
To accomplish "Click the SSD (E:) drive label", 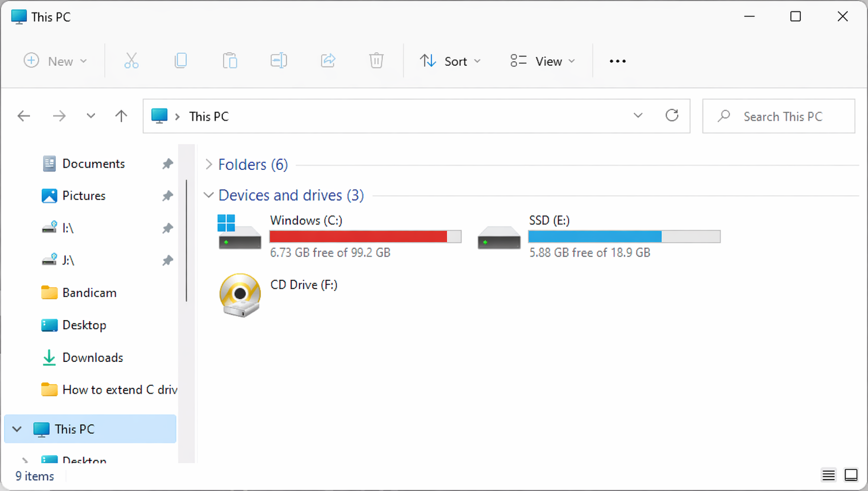I will click(549, 220).
